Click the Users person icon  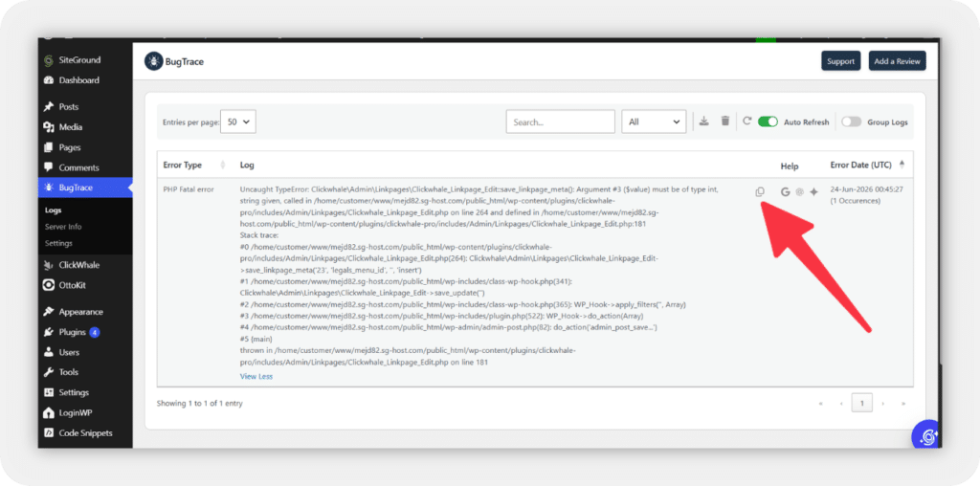click(49, 352)
